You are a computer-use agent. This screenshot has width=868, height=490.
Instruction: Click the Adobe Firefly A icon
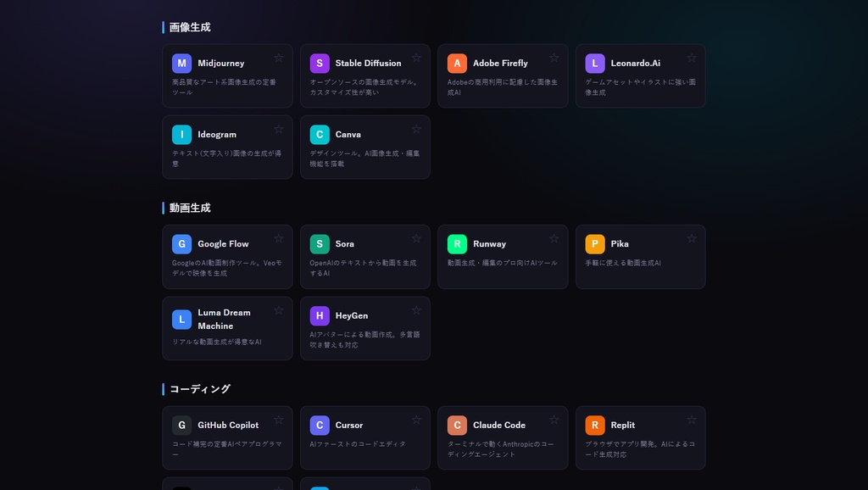pyautogui.click(x=457, y=63)
